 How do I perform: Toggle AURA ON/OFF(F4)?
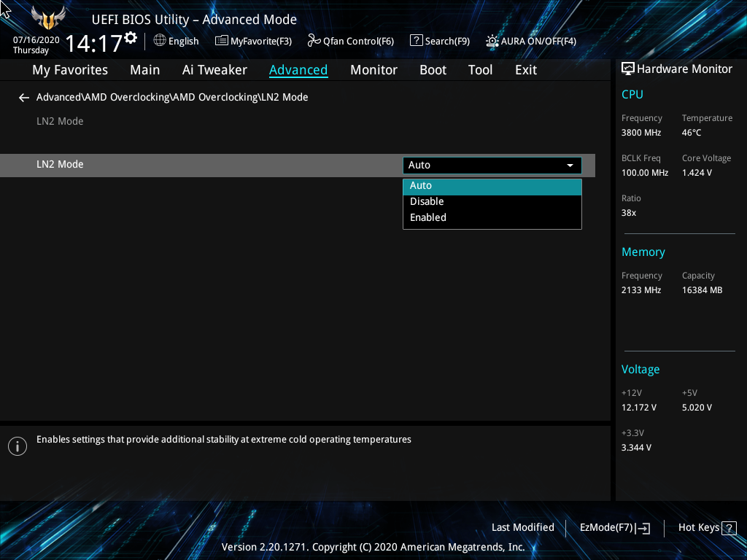point(531,41)
